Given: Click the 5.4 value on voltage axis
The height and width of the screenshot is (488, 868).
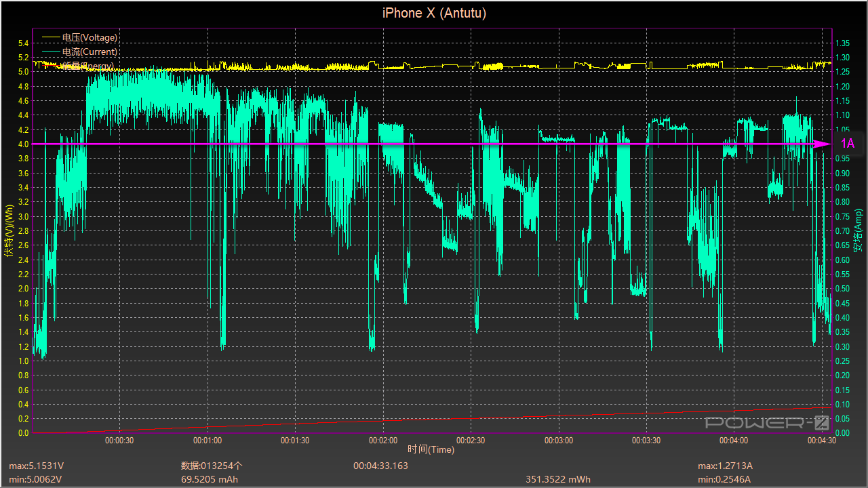Looking at the screenshot, I should (23, 43).
